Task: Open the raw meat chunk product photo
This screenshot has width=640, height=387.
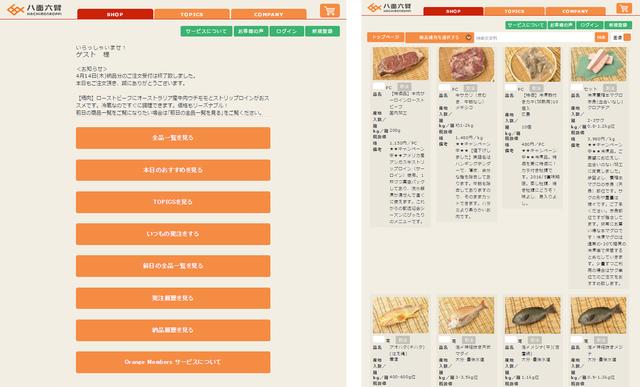Action: point(467,64)
